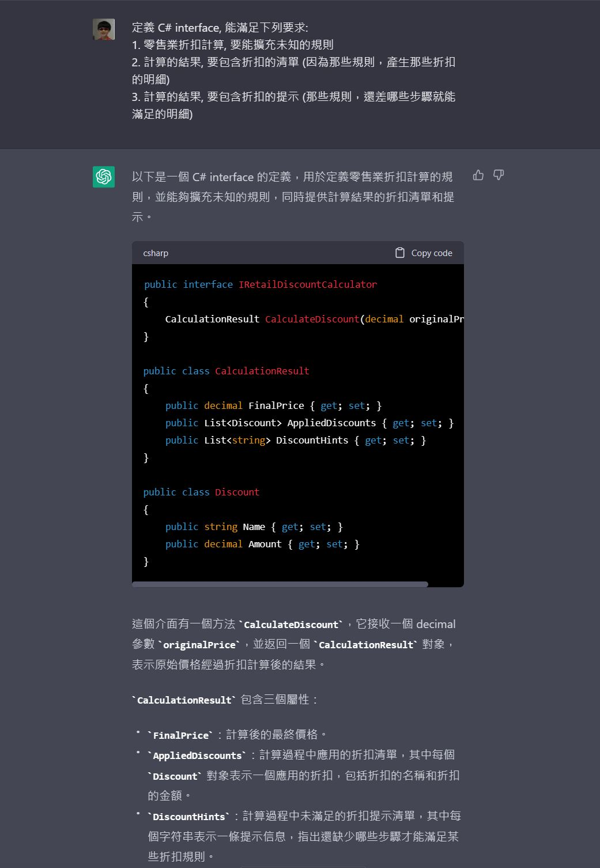Click "public class CalculationResult" declaration line

[x=226, y=371]
